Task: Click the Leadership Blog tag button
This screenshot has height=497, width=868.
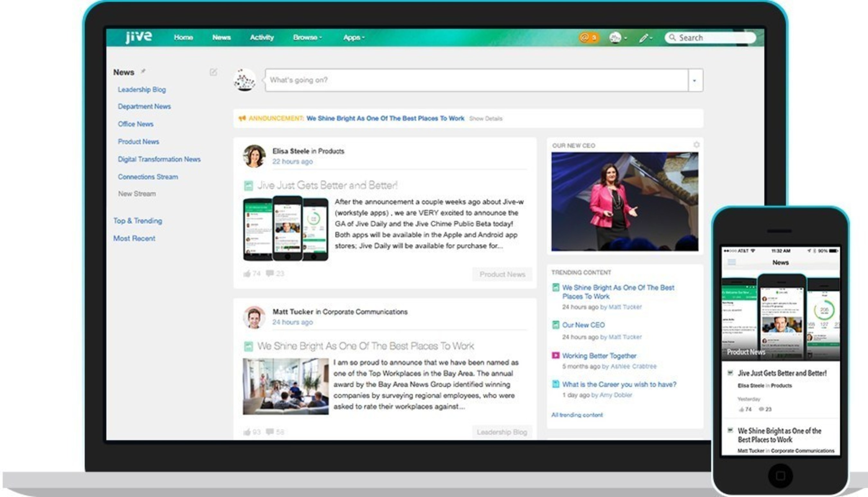Action: 502,432
